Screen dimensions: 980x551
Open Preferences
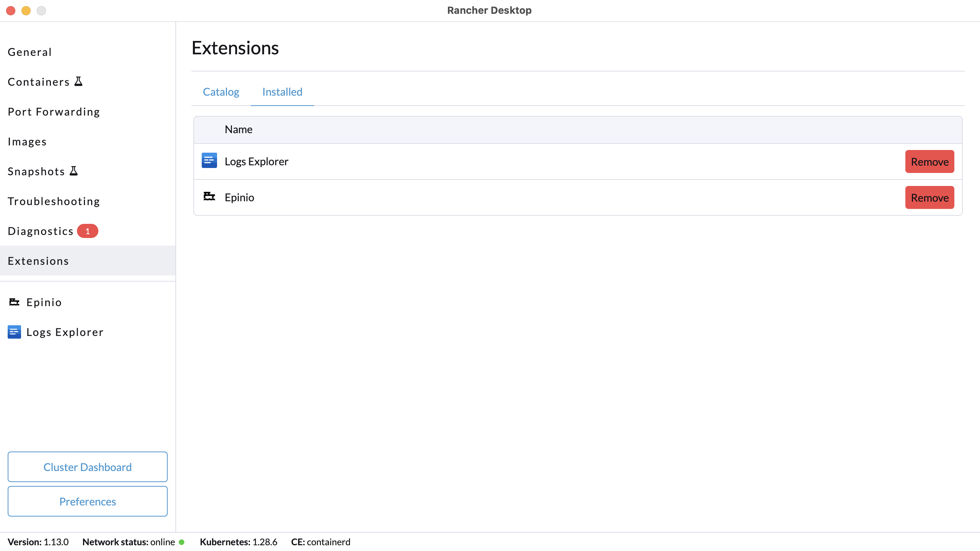[88, 501]
